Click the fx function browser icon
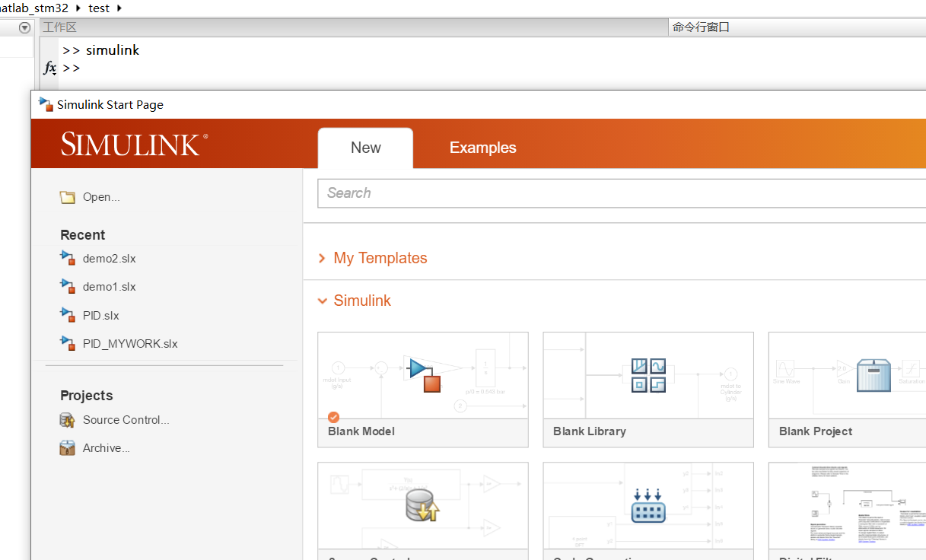The height and width of the screenshot is (560, 926). coord(50,68)
